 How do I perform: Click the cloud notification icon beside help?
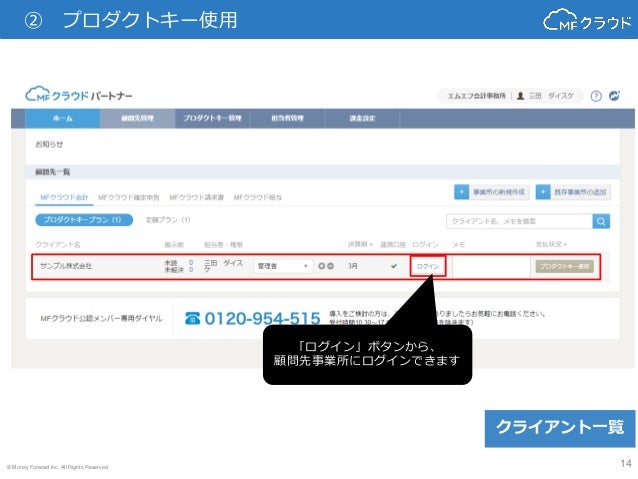[x=614, y=96]
